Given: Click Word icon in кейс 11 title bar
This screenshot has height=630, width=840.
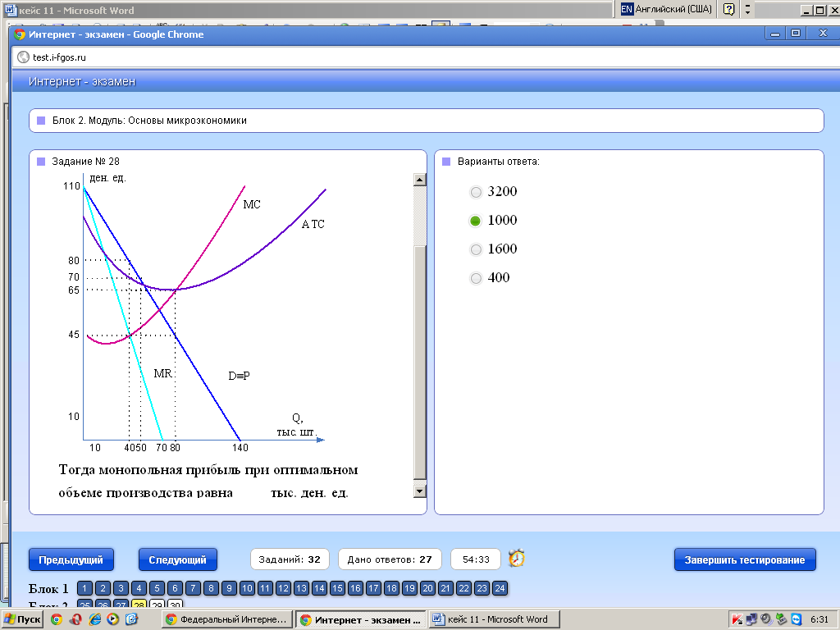Looking at the screenshot, I should click(x=10, y=10).
